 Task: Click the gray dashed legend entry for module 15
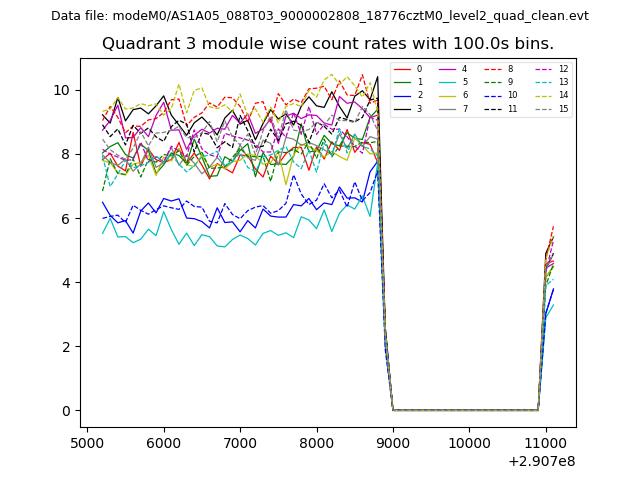(544, 108)
